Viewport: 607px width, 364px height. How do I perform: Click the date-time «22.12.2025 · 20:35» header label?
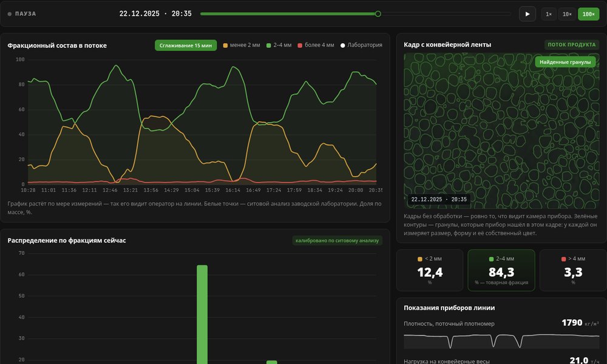tap(155, 13)
